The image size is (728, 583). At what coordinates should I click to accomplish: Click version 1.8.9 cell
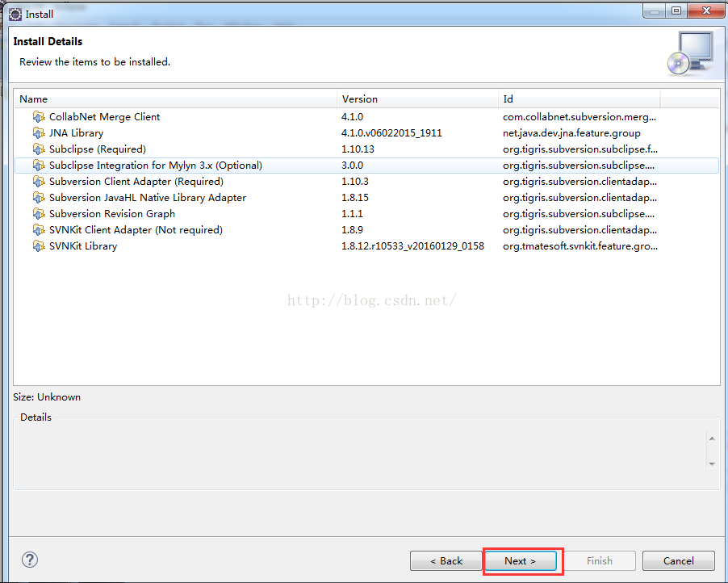point(352,230)
